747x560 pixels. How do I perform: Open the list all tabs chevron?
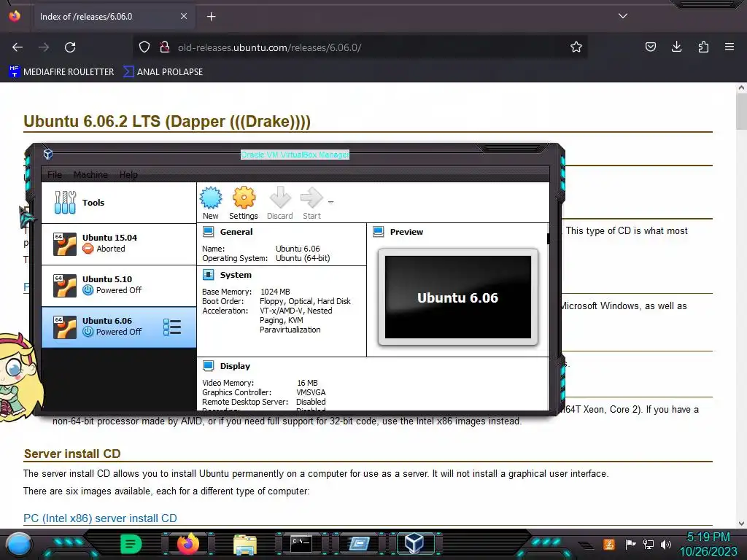coord(623,16)
